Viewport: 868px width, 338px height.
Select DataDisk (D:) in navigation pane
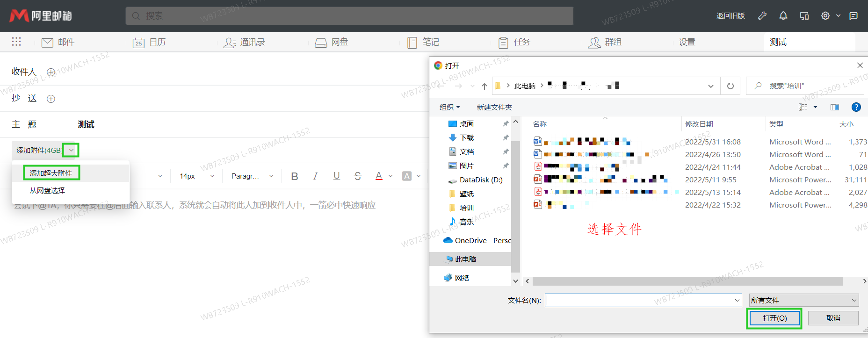click(x=476, y=180)
